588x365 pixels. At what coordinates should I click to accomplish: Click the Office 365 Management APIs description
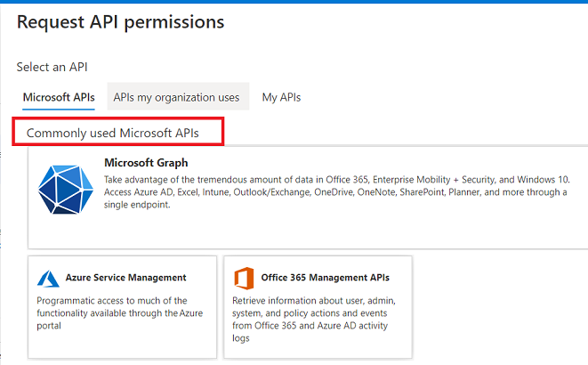314,320
